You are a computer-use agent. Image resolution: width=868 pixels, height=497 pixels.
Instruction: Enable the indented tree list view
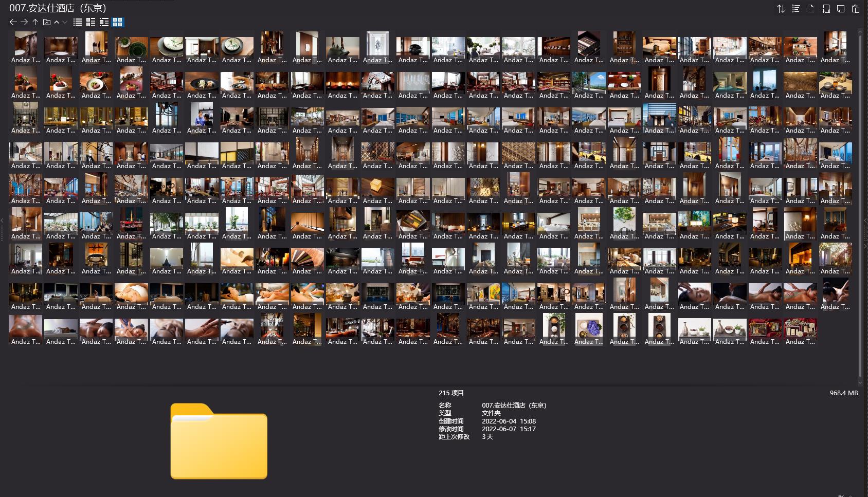(104, 22)
